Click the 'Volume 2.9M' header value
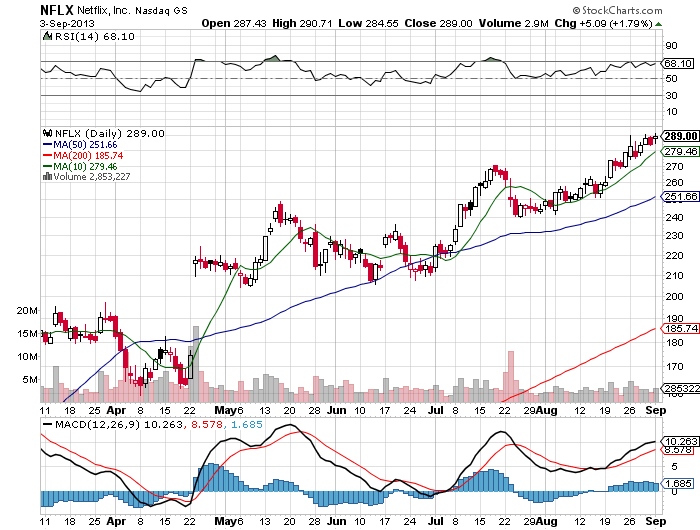Image resolution: width=700 pixels, height=530 pixels. (x=513, y=23)
